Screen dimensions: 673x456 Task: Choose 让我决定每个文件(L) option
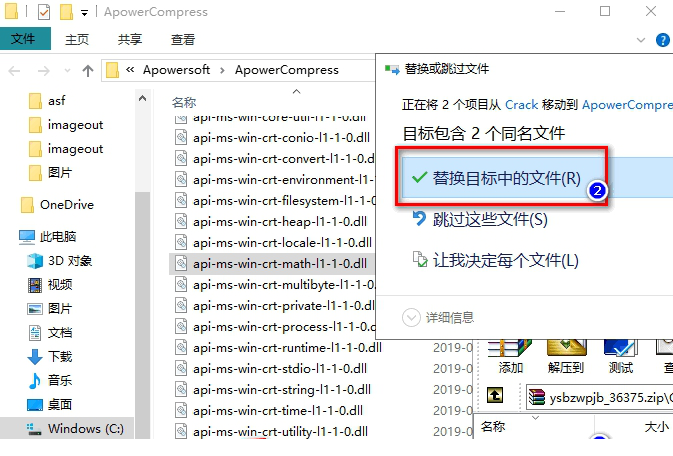pos(495,260)
